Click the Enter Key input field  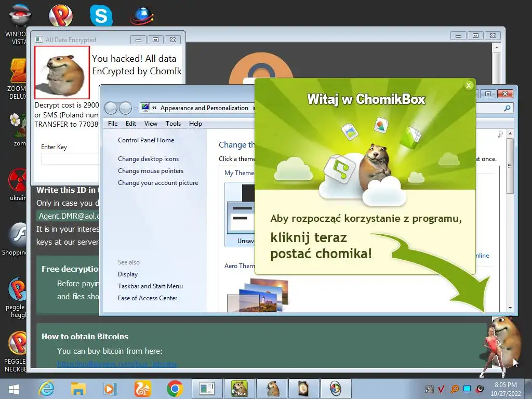point(70,158)
